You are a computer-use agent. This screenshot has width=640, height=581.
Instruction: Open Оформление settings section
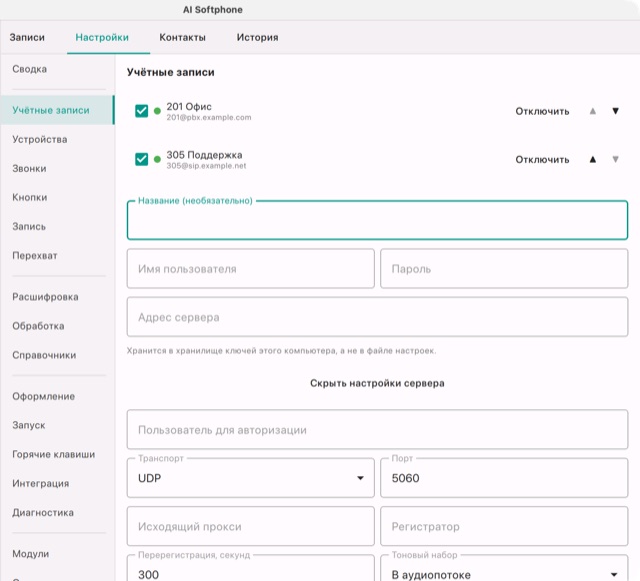coord(57,396)
